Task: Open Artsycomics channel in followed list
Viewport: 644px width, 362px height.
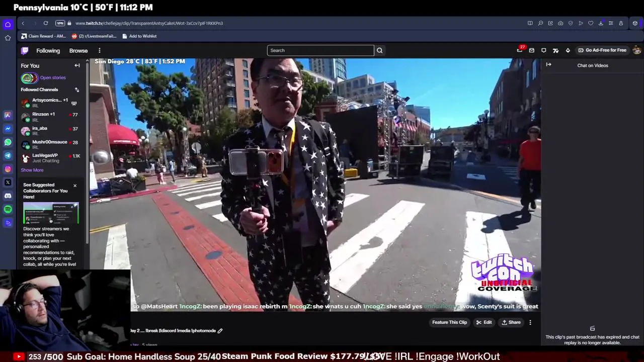Action: (x=51, y=103)
